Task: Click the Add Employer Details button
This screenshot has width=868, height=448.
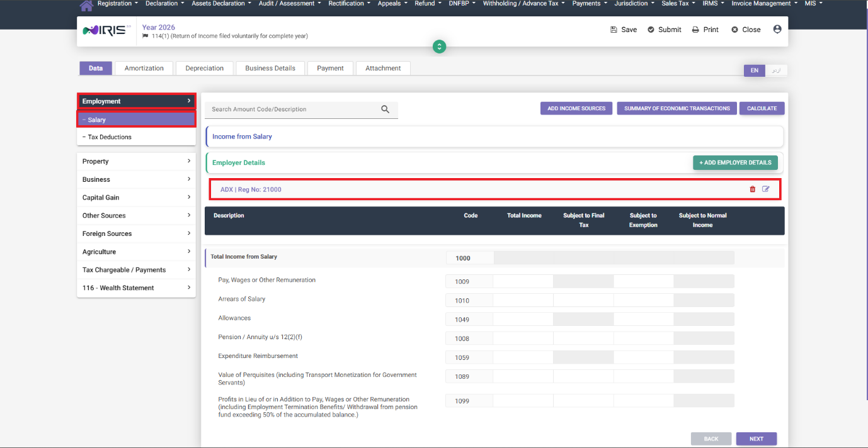Action: (x=735, y=162)
